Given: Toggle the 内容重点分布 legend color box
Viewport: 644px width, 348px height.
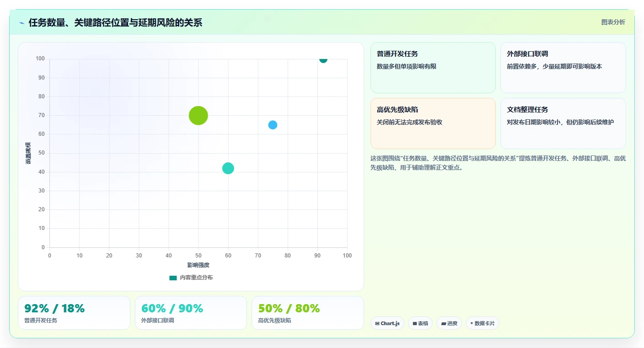Looking at the screenshot, I should pos(173,278).
